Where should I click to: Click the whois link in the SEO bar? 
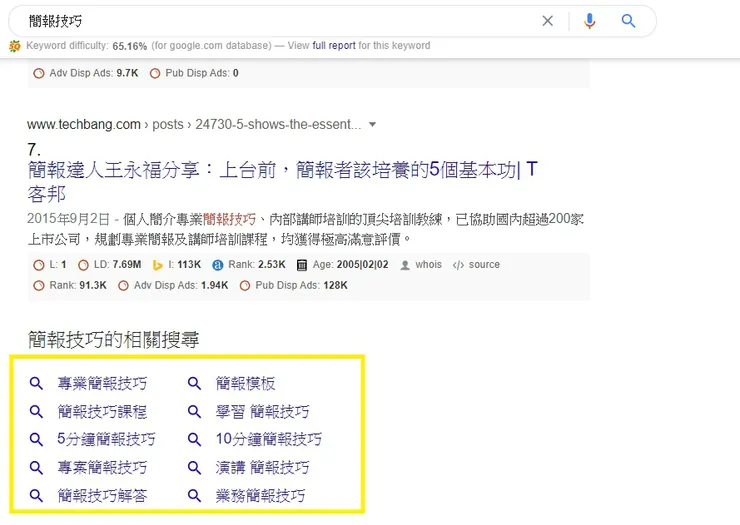pyautogui.click(x=429, y=264)
